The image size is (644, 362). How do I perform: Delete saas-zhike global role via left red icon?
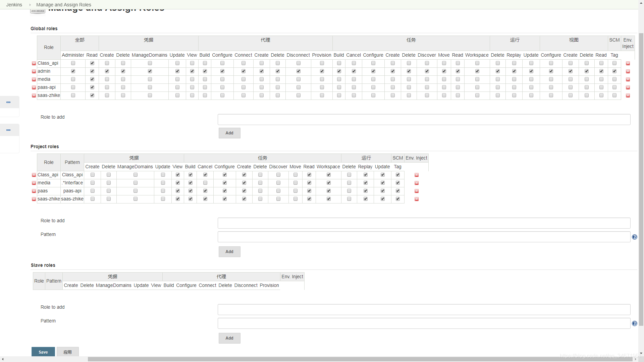pyautogui.click(x=34, y=96)
